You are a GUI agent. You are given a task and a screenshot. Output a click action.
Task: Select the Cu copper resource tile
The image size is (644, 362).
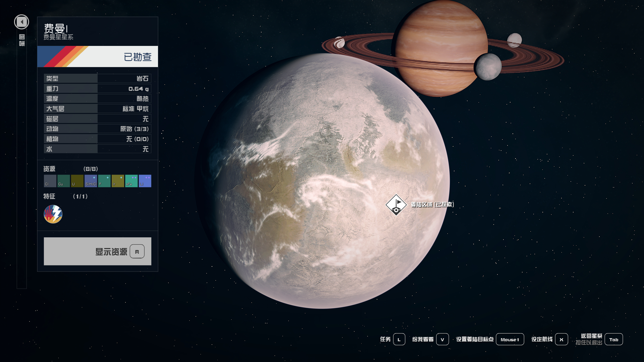(x=64, y=181)
